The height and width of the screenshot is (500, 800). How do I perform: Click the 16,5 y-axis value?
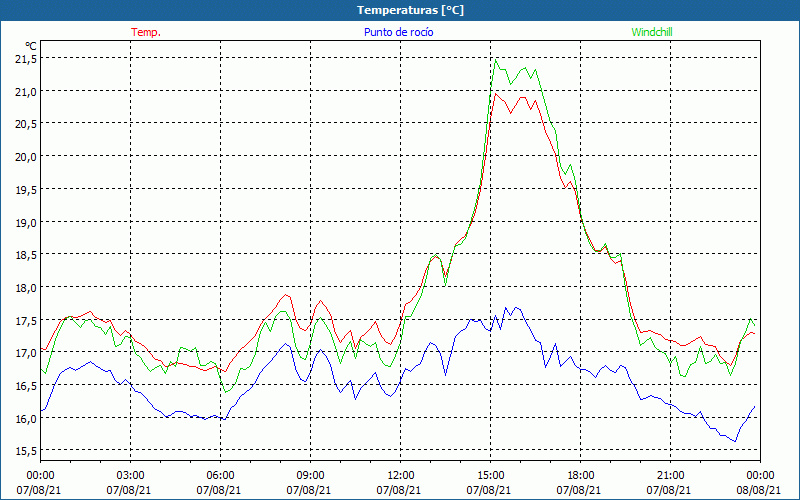26,386
